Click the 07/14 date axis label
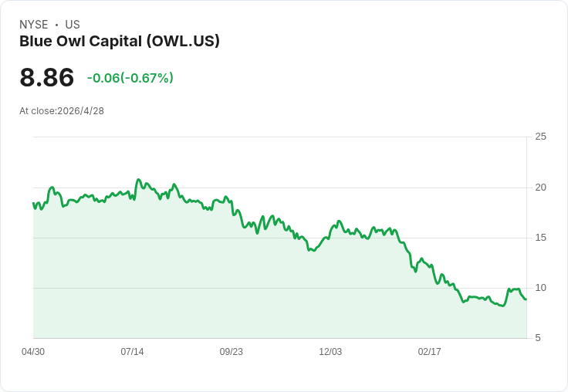 pos(132,352)
